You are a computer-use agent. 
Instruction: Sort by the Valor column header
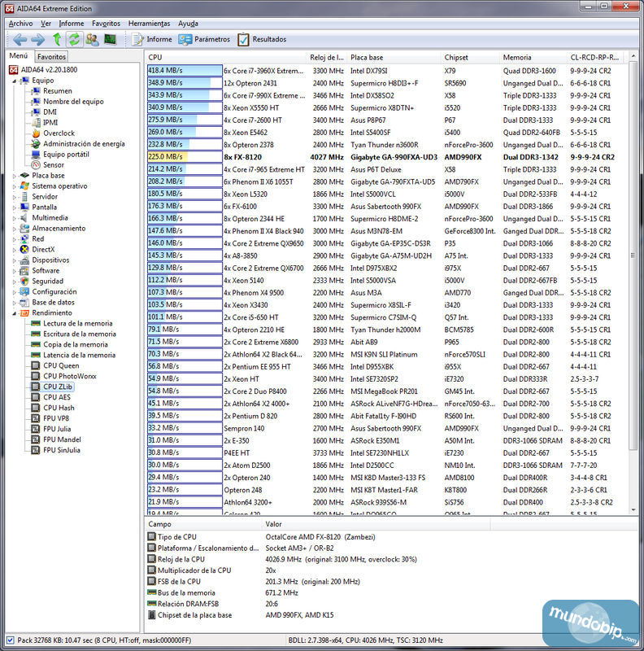376,524
